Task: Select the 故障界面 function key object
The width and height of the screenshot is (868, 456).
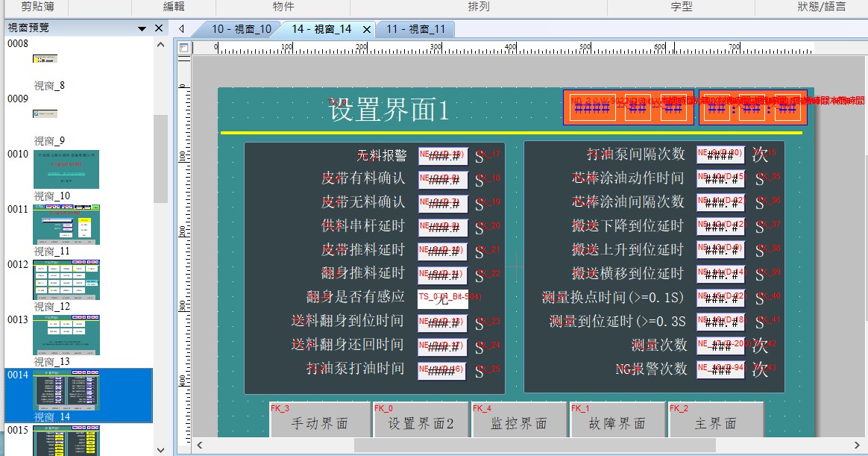Action: (x=617, y=422)
